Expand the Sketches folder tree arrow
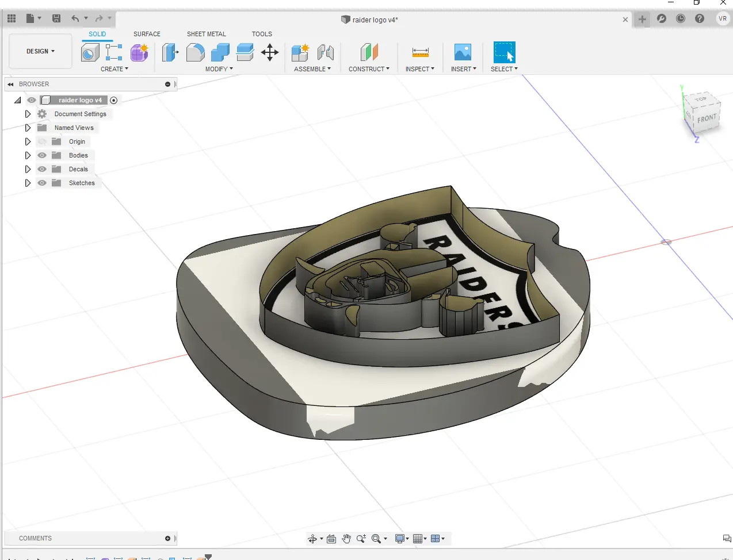This screenshot has width=733, height=560. 28,183
